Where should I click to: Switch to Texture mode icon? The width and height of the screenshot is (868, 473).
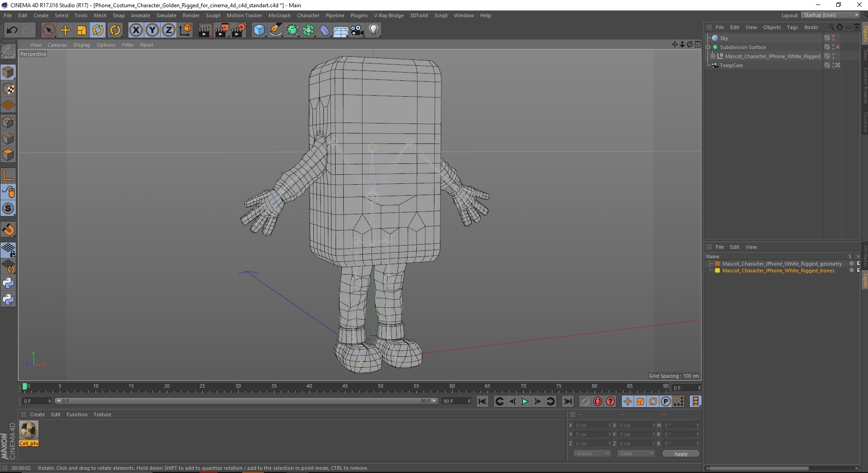coord(8,89)
